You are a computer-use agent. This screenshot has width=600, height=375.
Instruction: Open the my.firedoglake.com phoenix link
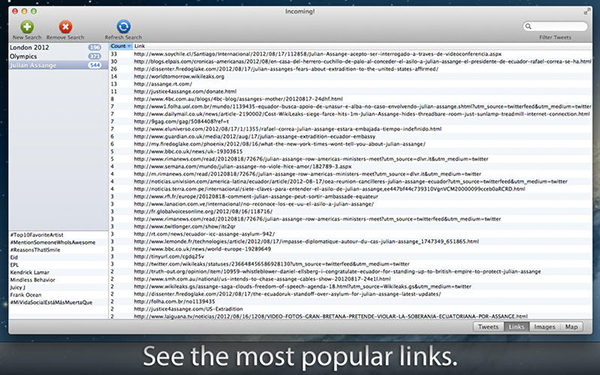[x=280, y=144]
